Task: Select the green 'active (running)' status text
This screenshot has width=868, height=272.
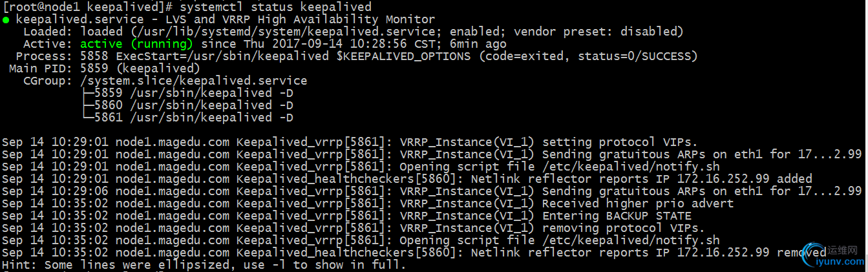Action: pos(136,44)
